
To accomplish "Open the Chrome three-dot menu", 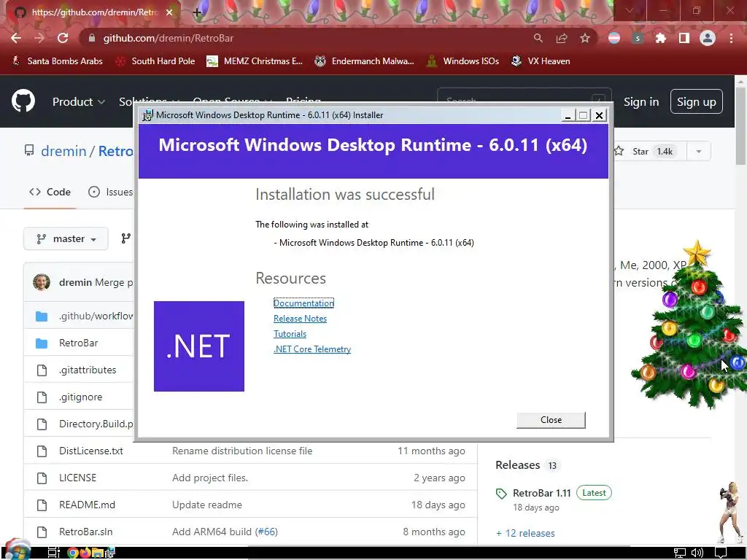I will point(731,38).
